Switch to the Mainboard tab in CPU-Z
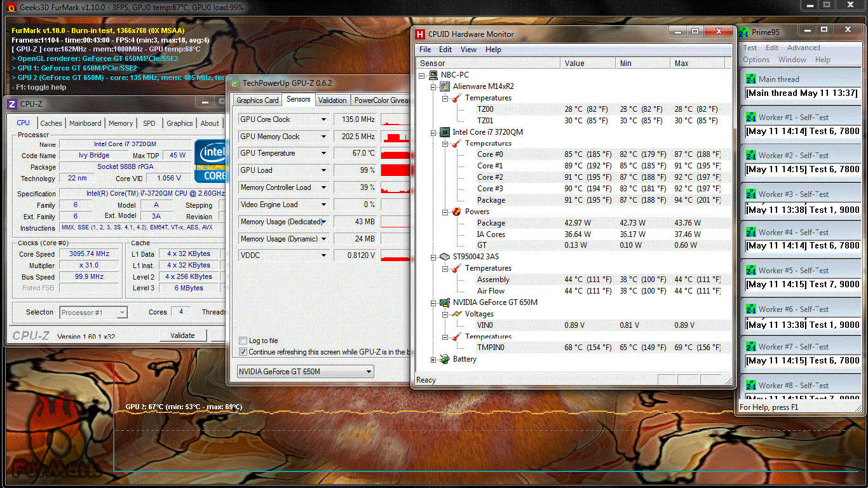The image size is (868, 488). pos(85,123)
